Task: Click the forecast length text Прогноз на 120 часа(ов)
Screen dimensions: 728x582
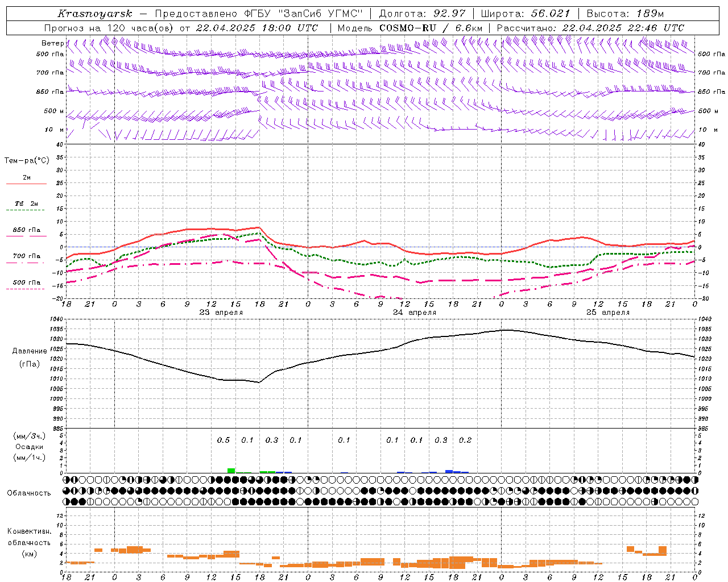Action: (x=110, y=28)
